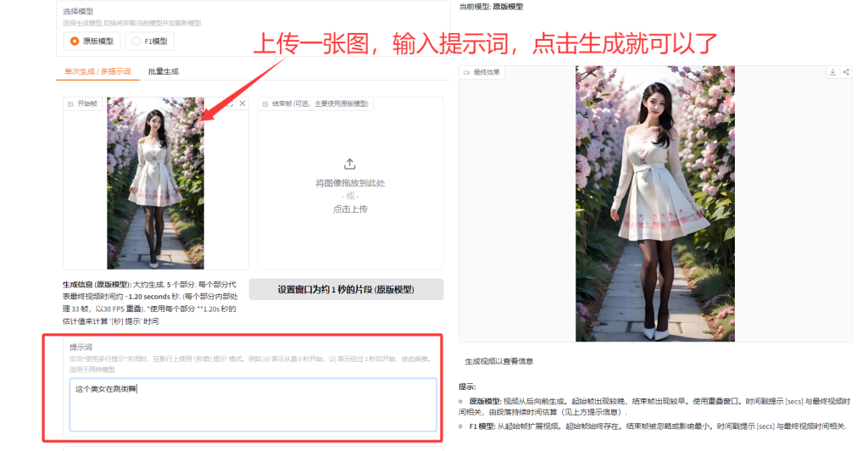Click the 设置窗口为约 1 秒的片段 button
This screenshot has height=451, width=868.
[346, 289]
